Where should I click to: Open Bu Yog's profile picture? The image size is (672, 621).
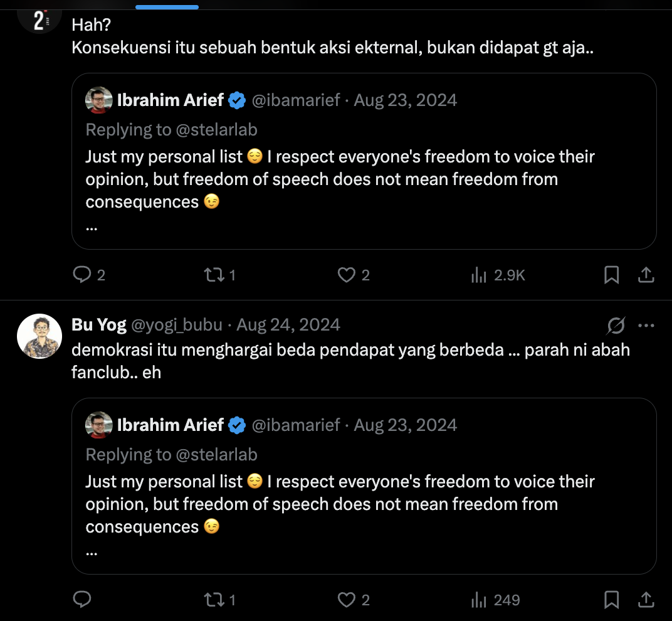tap(39, 336)
